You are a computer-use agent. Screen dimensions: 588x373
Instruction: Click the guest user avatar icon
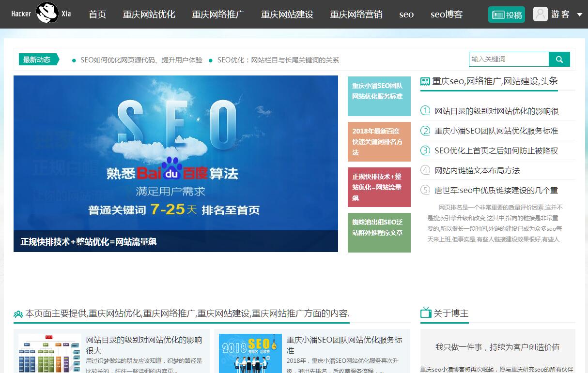[x=541, y=14]
